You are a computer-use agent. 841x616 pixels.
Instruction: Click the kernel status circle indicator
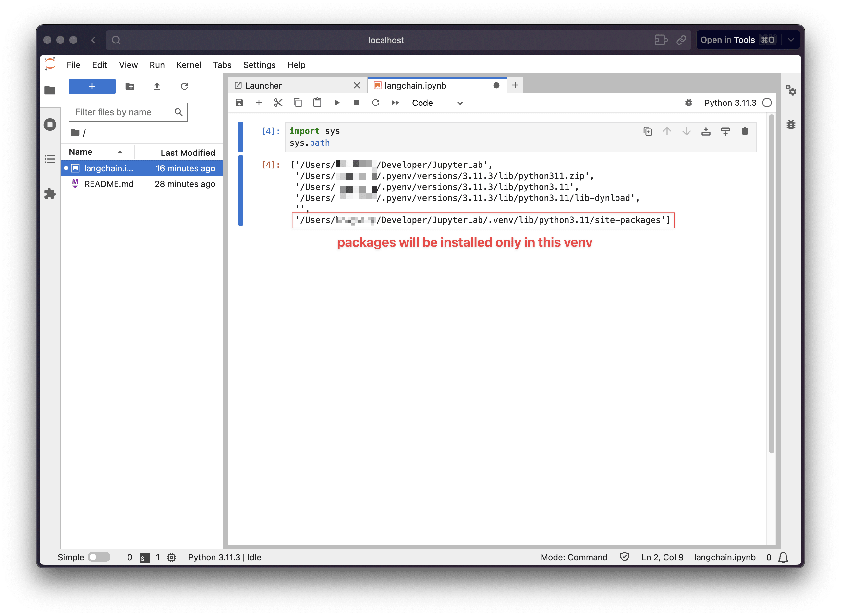[767, 103]
